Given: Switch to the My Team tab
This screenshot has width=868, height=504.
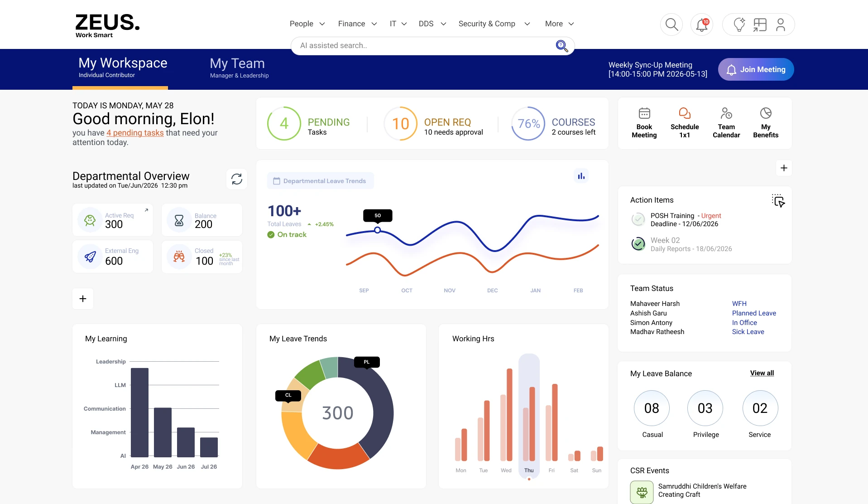Looking at the screenshot, I should click(239, 68).
